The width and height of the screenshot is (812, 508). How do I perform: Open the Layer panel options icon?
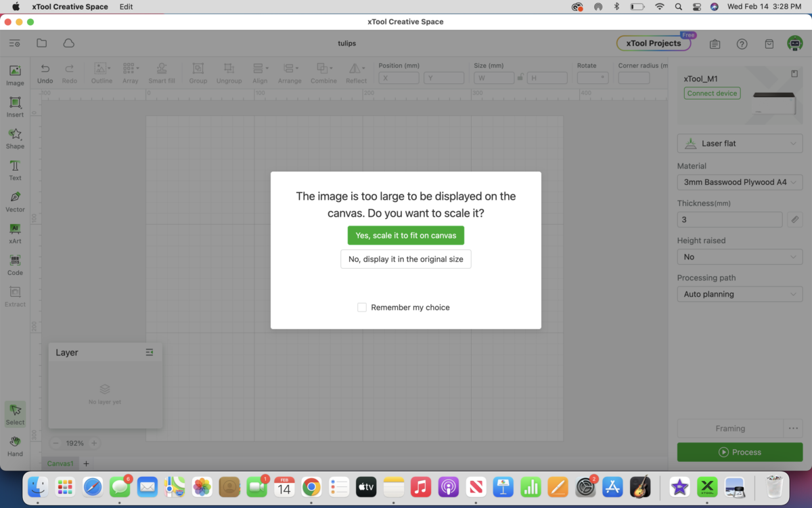pyautogui.click(x=150, y=352)
